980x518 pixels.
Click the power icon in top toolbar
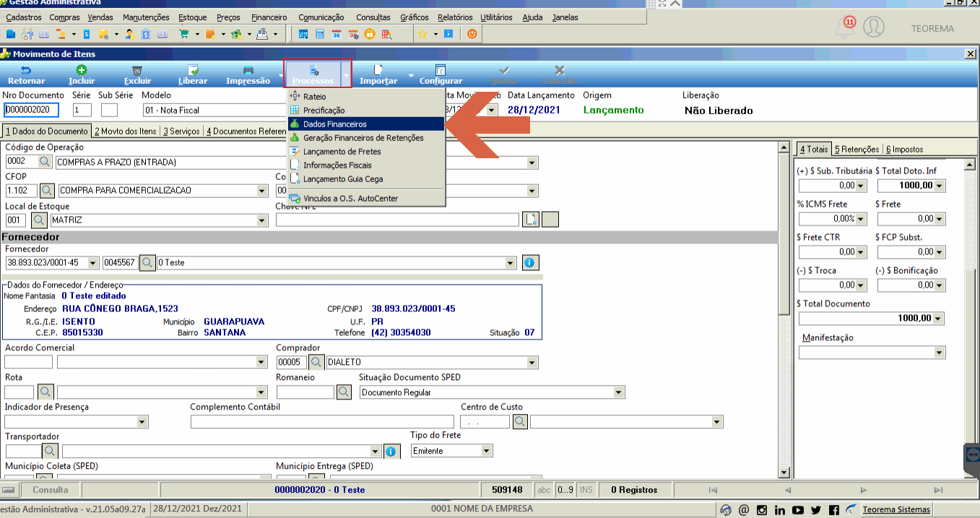(x=472, y=33)
